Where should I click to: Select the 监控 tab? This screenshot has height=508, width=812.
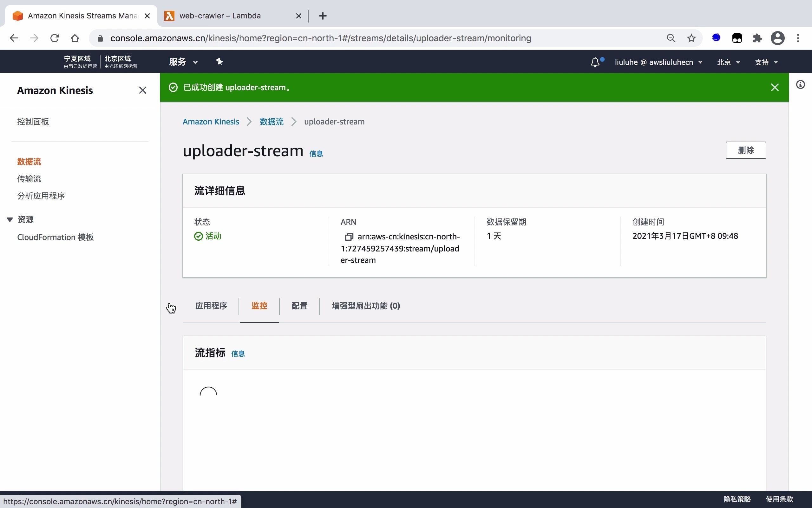click(259, 306)
